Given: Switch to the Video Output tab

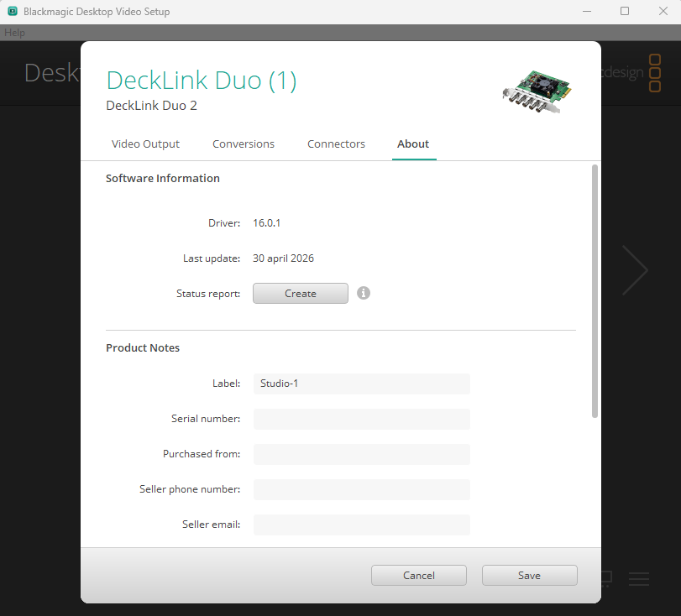Looking at the screenshot, I should pos(145,144).
